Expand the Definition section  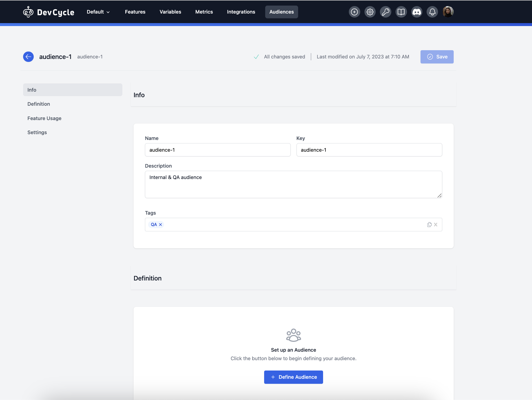click(39, 104)
